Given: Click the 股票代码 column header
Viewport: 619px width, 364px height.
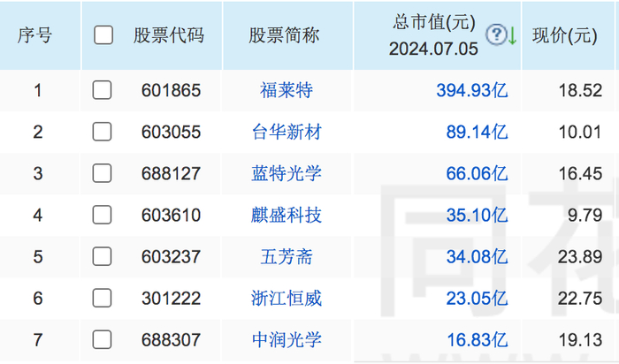Looking at the screenshot, I should (x=169, y=35).
